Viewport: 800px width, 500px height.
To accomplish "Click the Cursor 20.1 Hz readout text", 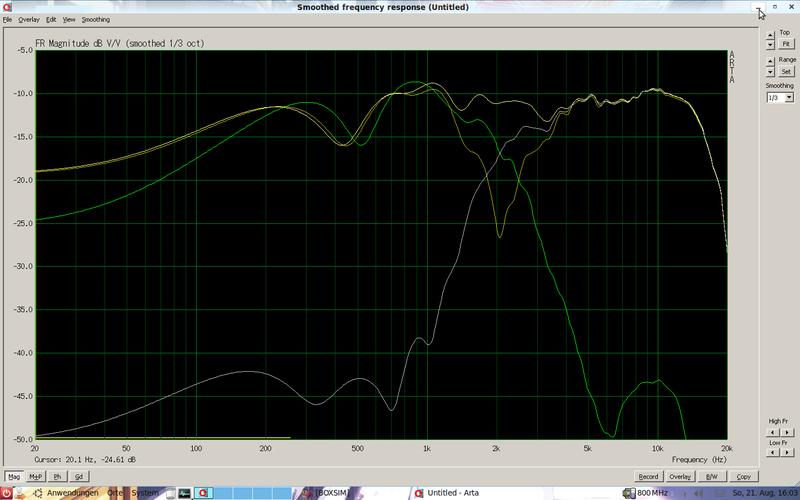I will pyautogui.click(x=85, y=460).
